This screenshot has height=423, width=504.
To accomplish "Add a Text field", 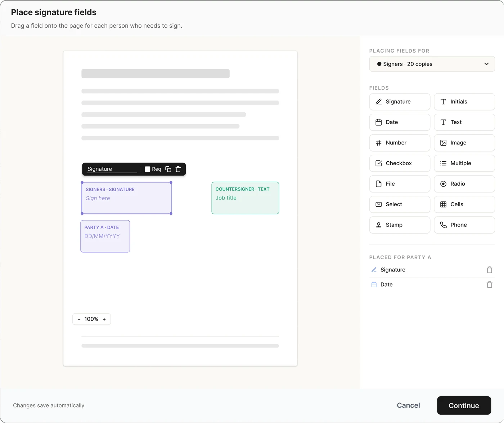I will point(464,122).
